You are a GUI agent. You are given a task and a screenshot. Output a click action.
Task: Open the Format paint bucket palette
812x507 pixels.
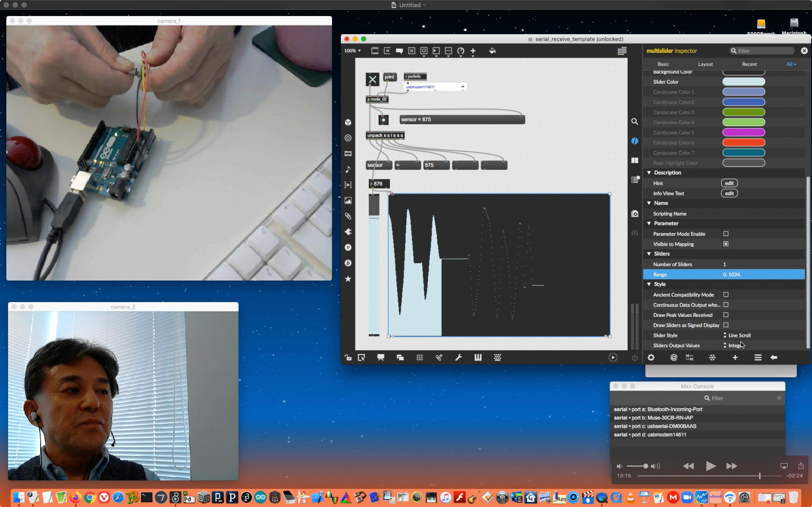pos(492,51)
